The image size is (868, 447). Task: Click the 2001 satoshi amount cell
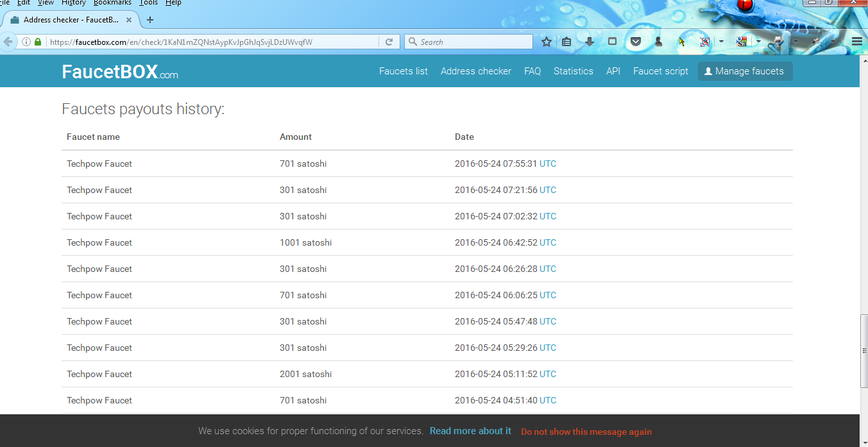tap(305, 374)
